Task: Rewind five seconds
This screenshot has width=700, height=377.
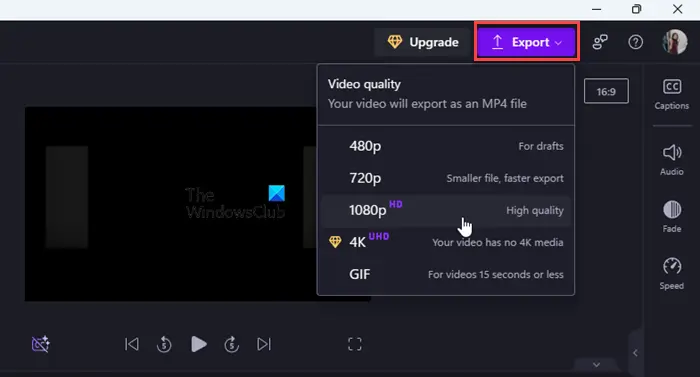Action: pos(164,344)
